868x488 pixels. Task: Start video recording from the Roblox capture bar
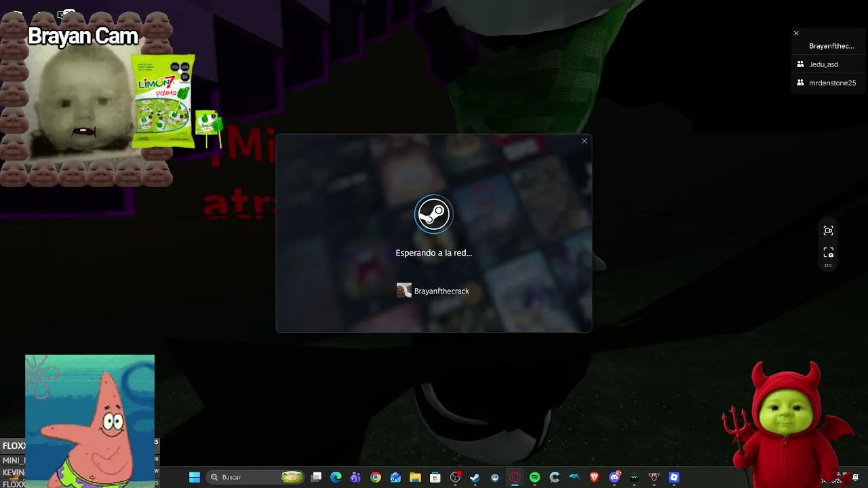[x=828, y=230]
